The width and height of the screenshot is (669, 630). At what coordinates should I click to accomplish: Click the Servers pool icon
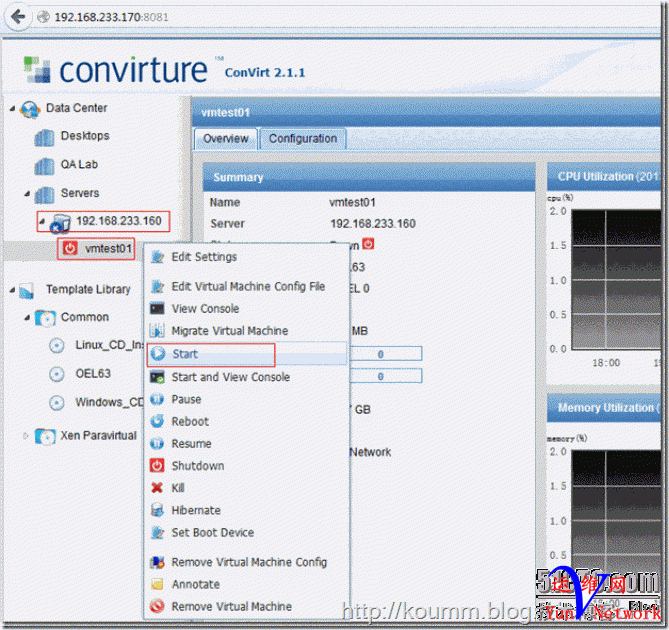pos(44,195)
